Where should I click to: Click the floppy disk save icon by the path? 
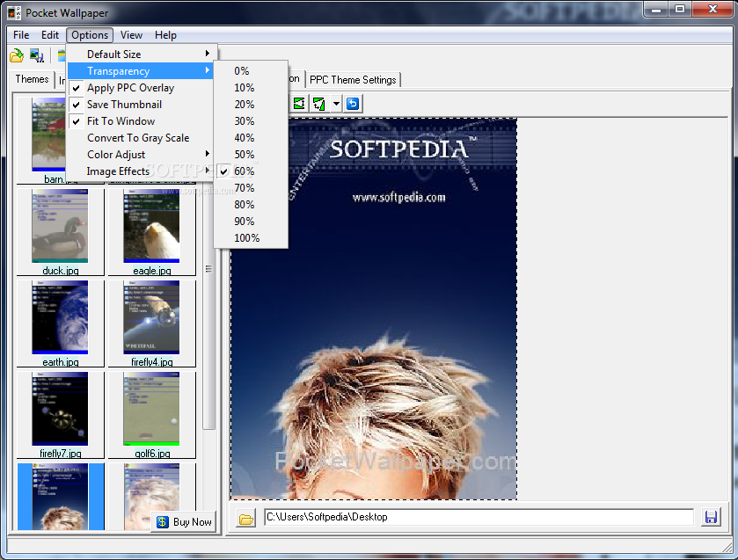(x=711, y=517)
